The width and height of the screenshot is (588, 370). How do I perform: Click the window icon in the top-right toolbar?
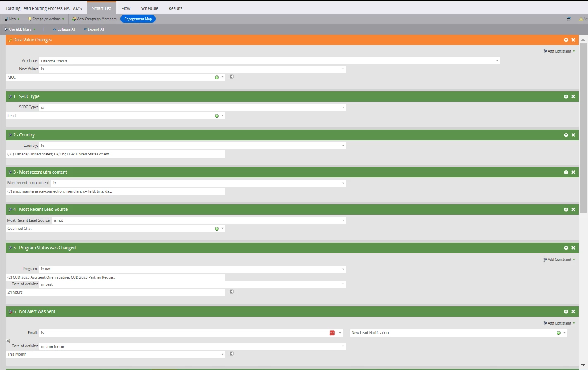pos(569,19)
